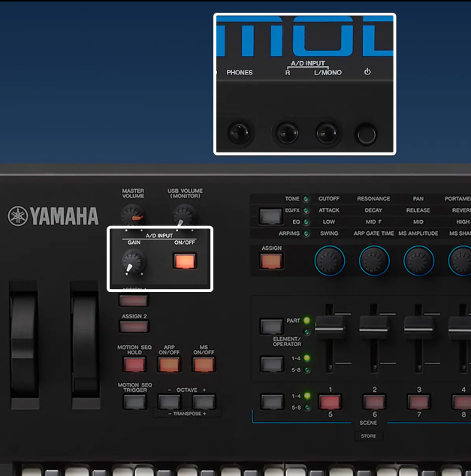Click the Octave plus button
Screen dimensions: 471x476
(x=204, y=402)
